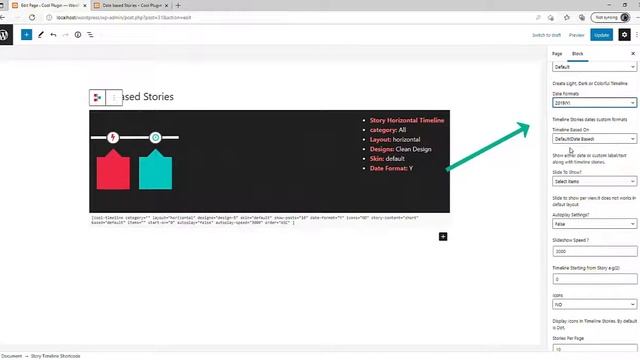Click the Document breadcrumb in footer
Image resolution: width=640 pixels, height=360 pixels.
coord(11,356)
